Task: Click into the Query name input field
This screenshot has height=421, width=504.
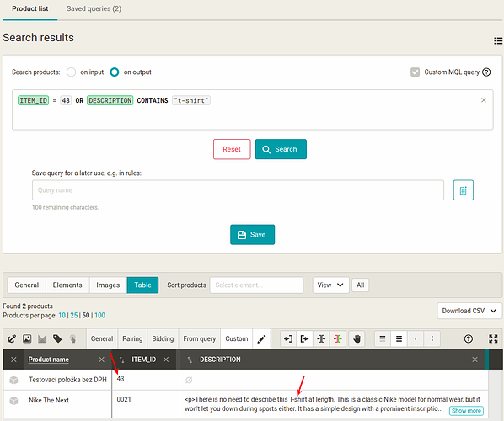Action: tap(238, 190)
